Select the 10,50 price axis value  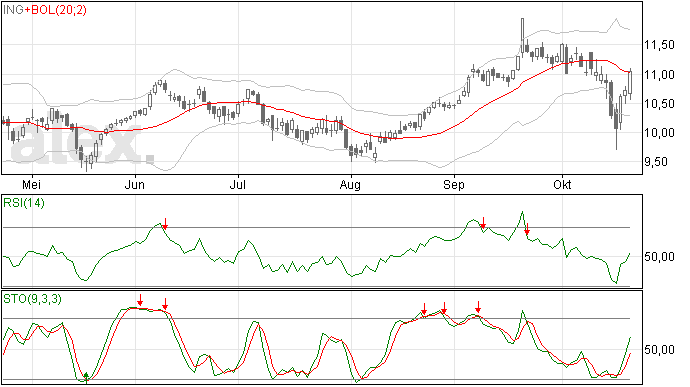(x=659, y=103)
